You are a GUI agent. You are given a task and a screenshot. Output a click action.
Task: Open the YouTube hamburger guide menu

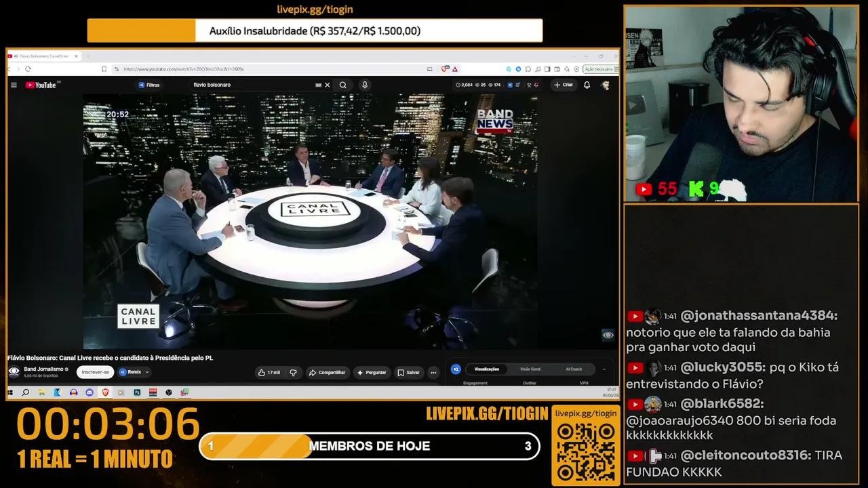14,85
